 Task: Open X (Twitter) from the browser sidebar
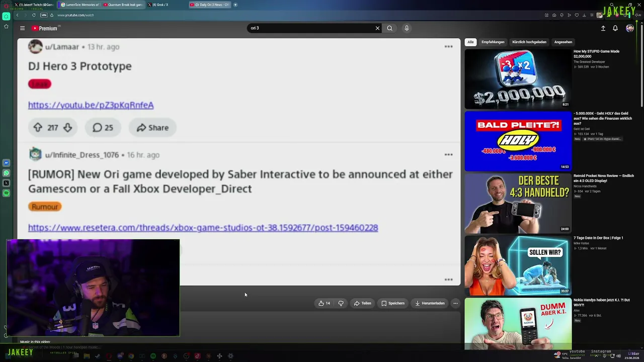[x=6, y=183]
